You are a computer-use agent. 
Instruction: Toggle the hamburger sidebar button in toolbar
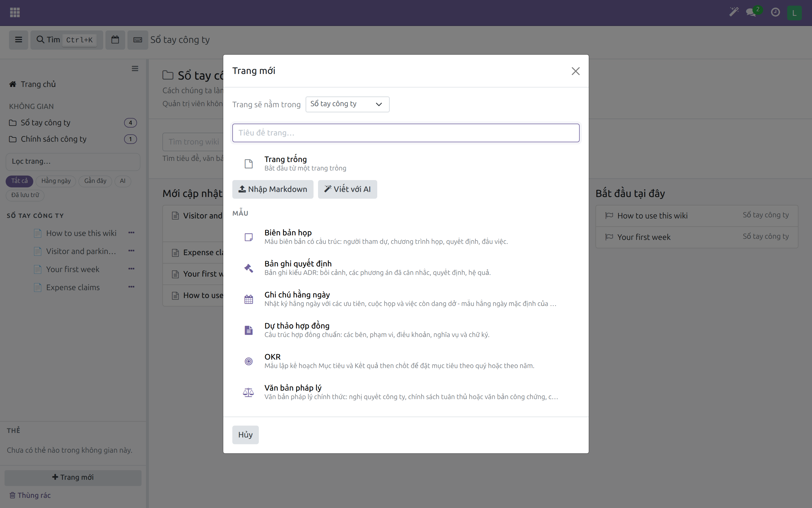(x=18, y=40)
